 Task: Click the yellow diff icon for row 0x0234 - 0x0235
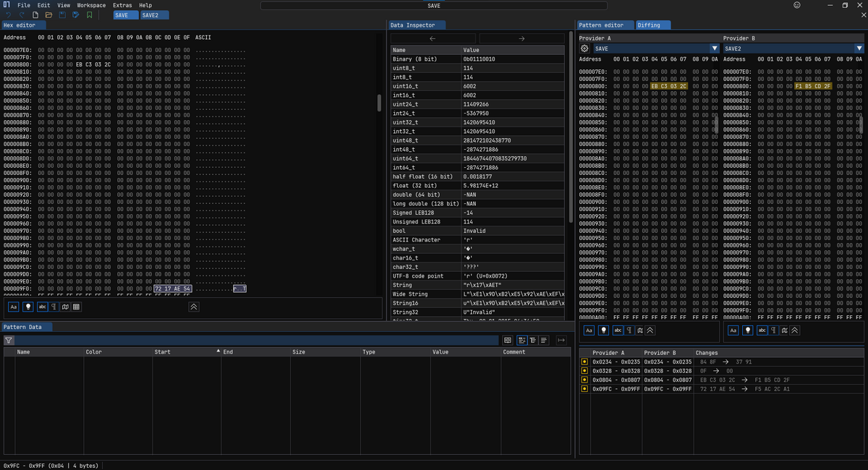(x=584, y=362)
